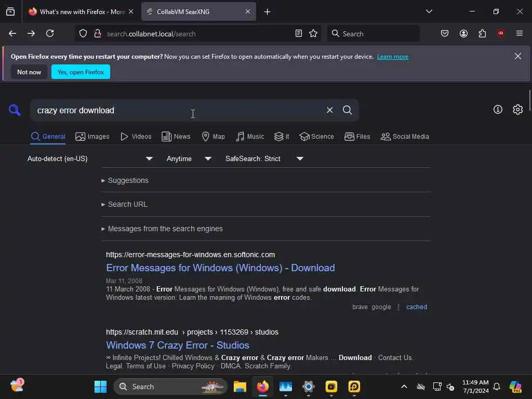532x399 pixels.
Task: Close the CollabVM SearXNG tab
Action: pyautogui.click(x=248, y=11)
